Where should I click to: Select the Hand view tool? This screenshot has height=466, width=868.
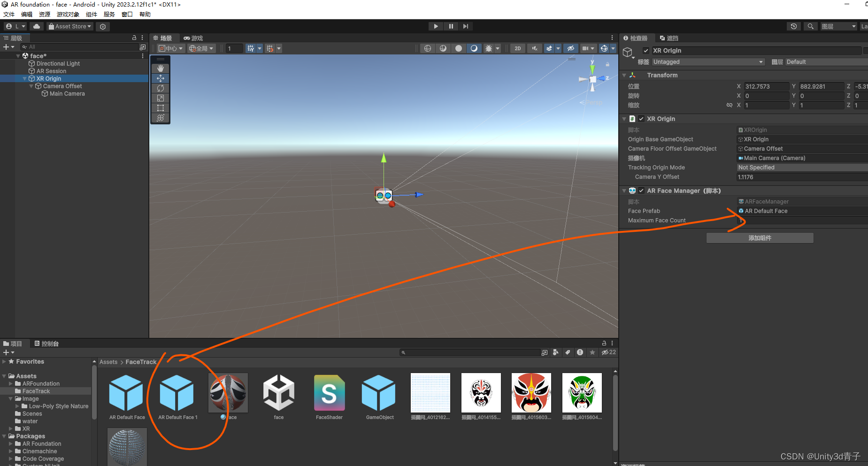click(x=161, y=69)
